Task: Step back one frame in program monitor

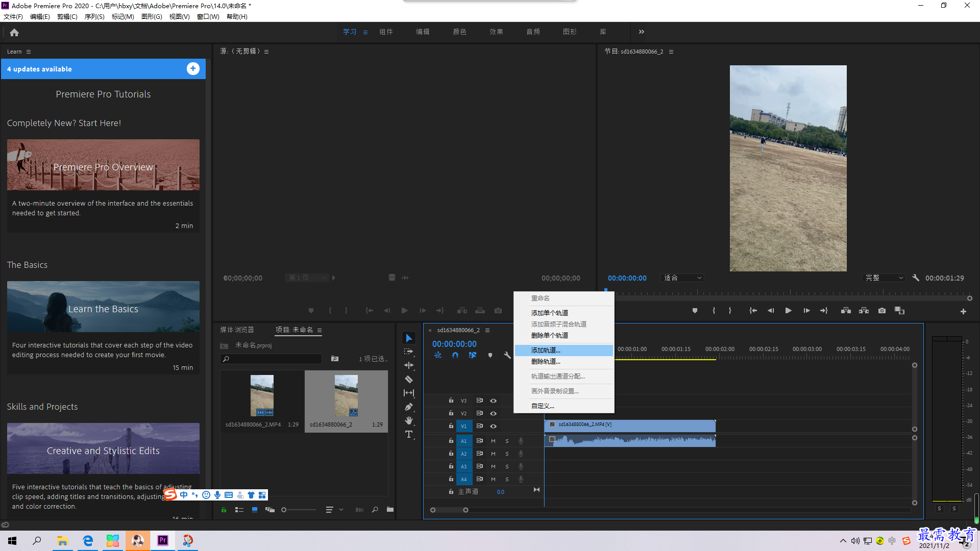Action: coord(771,311)
